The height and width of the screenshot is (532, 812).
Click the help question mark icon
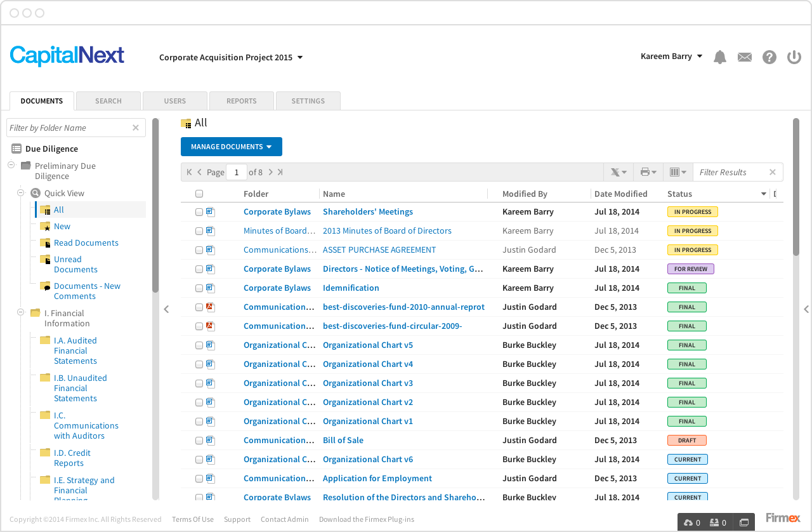point(769,57)
